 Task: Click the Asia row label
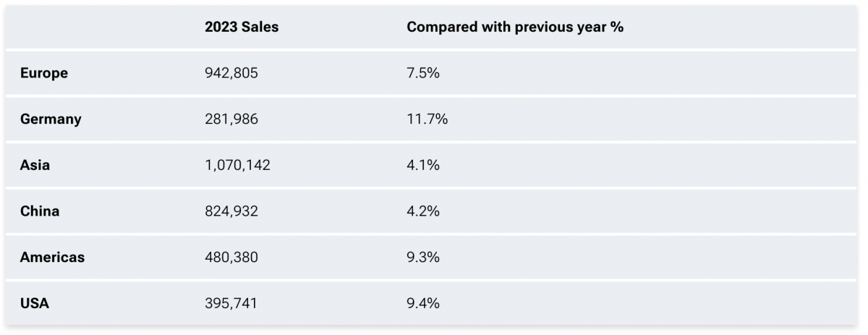[35, 165]
